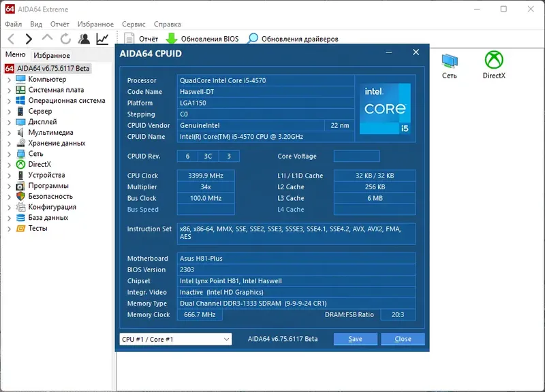Image resolution: width=545 pixels, height=392 pixels.
Task: Click Обновления драйверов toolbar label
Action: [x=300, y=39]
